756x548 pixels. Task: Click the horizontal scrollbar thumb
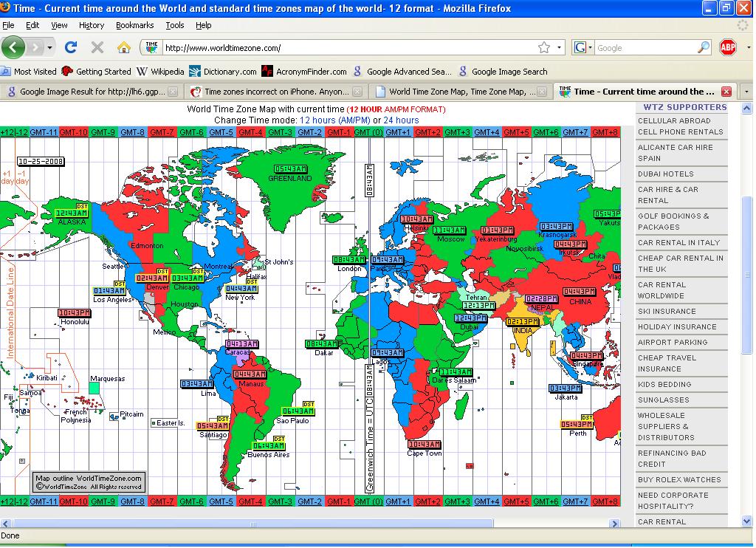pyautogui.click(x=252, y=524)
